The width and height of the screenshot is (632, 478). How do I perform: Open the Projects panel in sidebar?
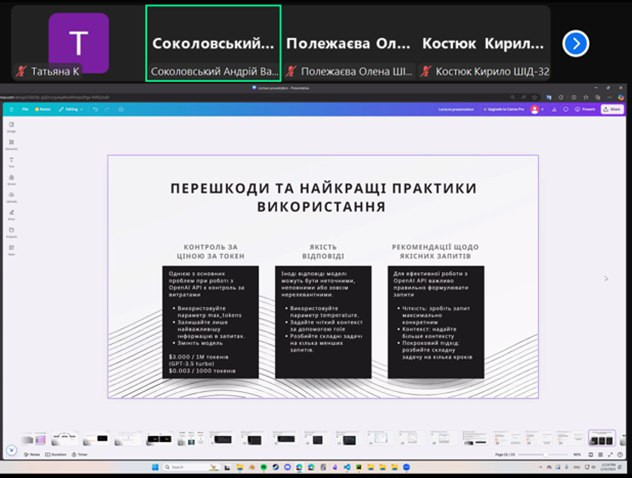click(11, 232)
